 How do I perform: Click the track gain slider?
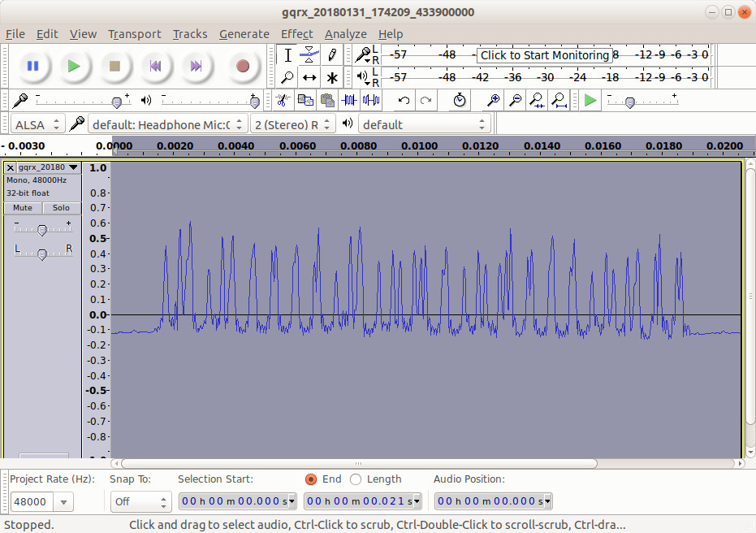[42, 231]
